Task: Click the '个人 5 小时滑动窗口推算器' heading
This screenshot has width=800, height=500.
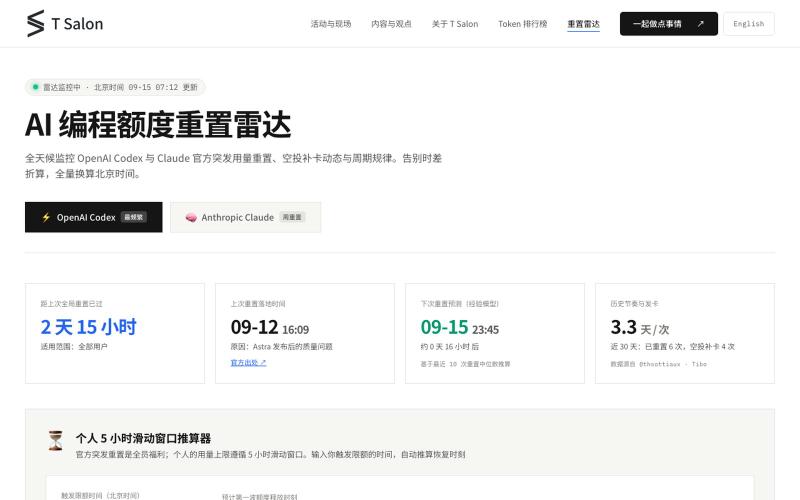Action: click(x=143, y=438)
